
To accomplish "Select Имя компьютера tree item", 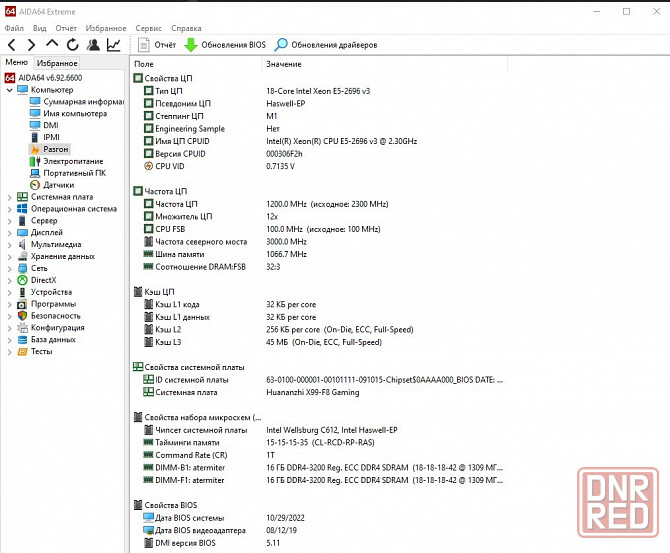I will [x=68, y=113].
